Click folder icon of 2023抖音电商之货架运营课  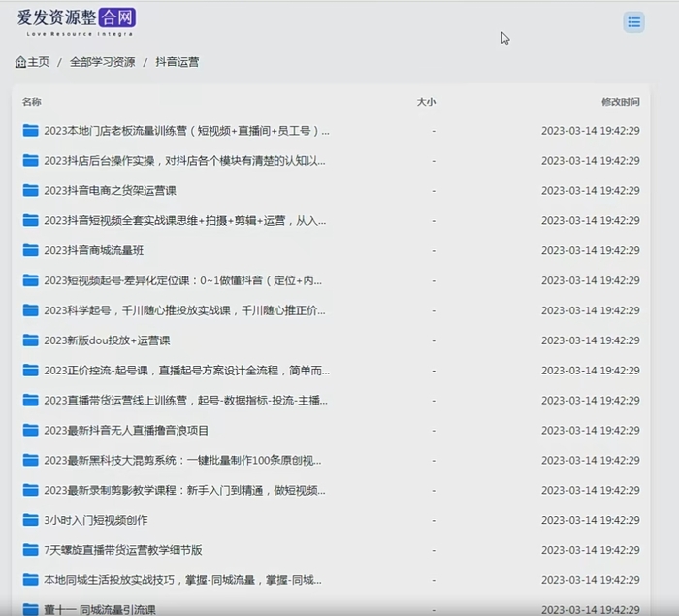(30, 190)
